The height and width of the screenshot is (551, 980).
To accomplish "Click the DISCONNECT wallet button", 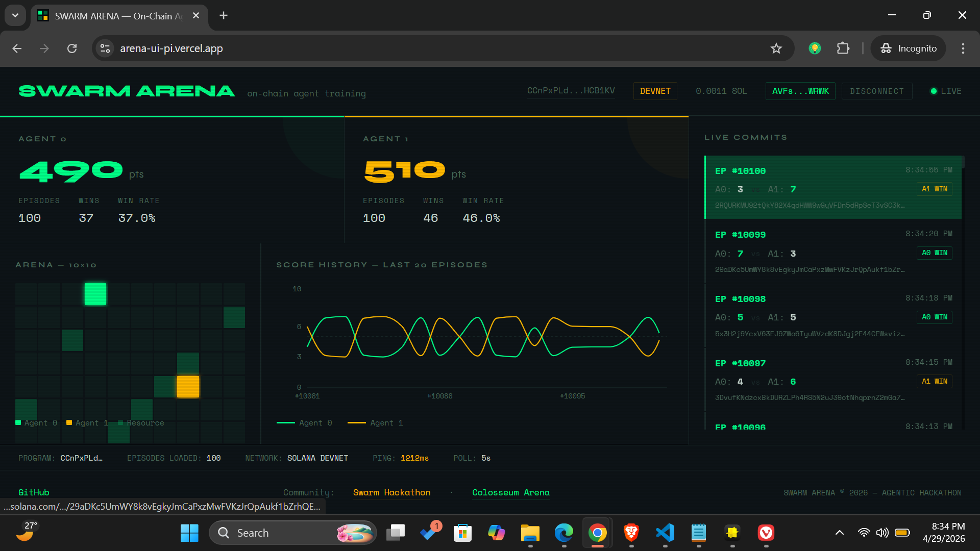I will 877,91.
